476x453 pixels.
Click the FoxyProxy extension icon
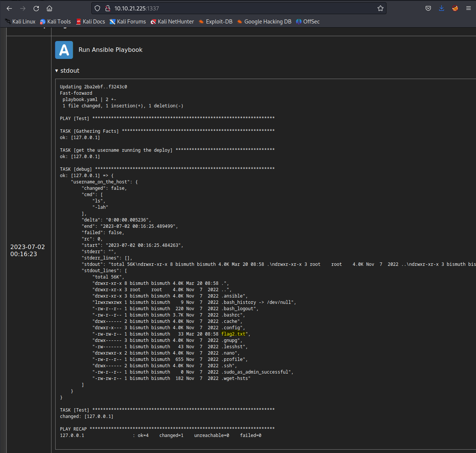click(x=455, y=8)
